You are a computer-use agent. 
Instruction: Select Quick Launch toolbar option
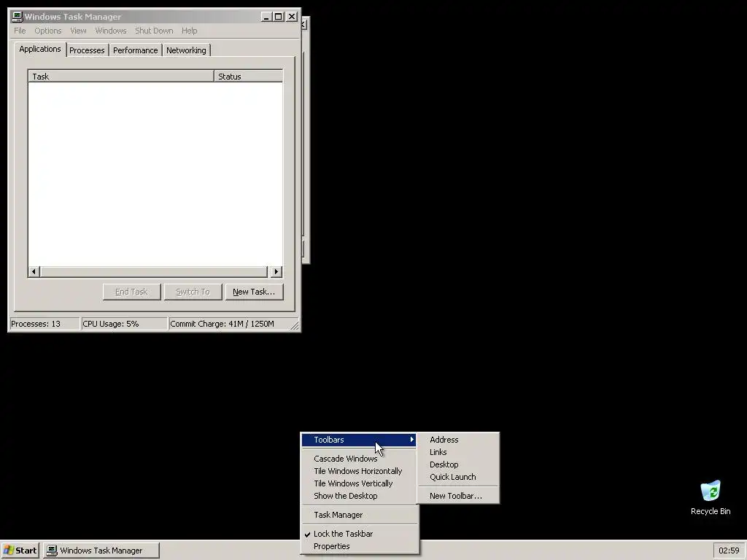tap(458, 477)
